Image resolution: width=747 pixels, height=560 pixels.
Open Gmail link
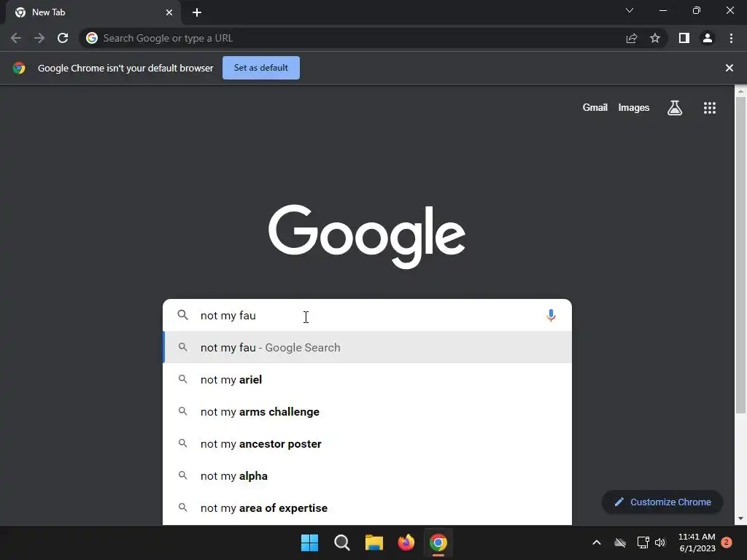pos(595,108)
